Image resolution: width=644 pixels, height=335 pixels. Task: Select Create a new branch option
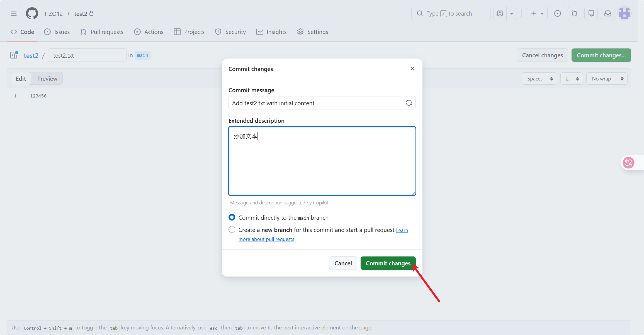tap(232, 230)
